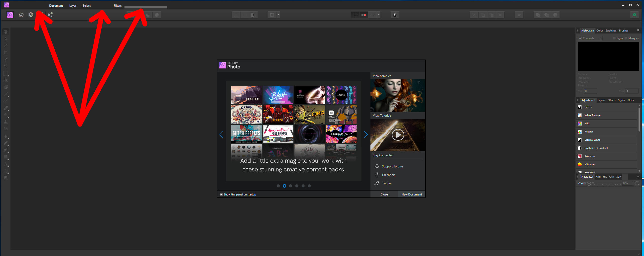The width and height of the screenshot is (644, 256).
Task: Select the first carousel page dot
Action: [278, 186]
